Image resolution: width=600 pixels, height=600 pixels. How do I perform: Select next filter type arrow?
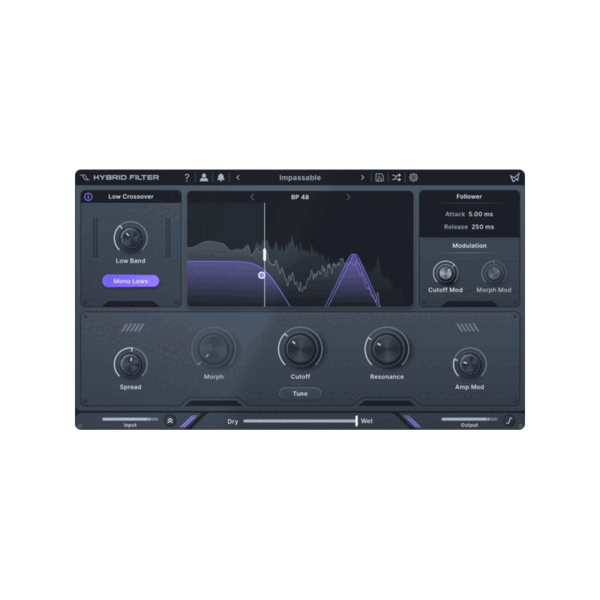click(348, 197)
